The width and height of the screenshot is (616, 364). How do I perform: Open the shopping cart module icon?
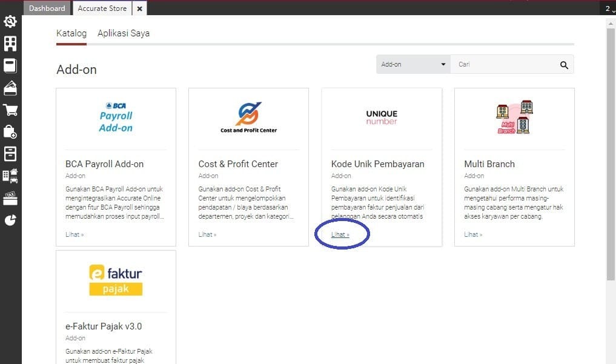tap(10, 110)
